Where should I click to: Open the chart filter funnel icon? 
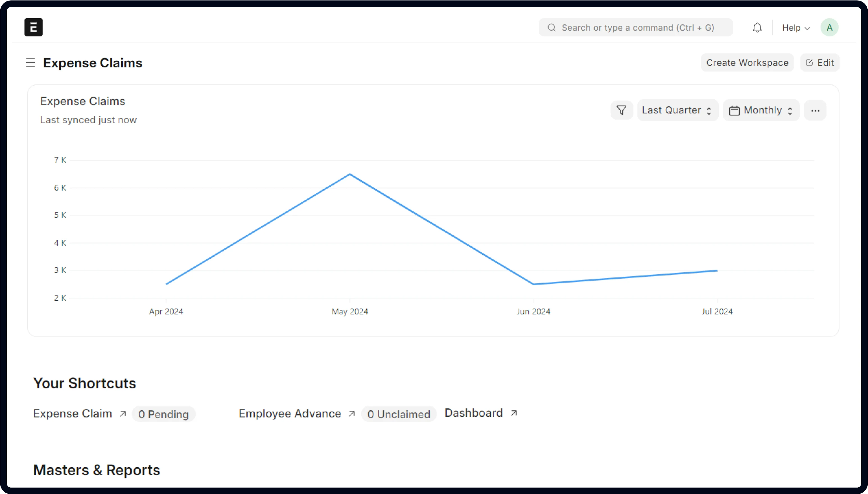tap(621, 110)
